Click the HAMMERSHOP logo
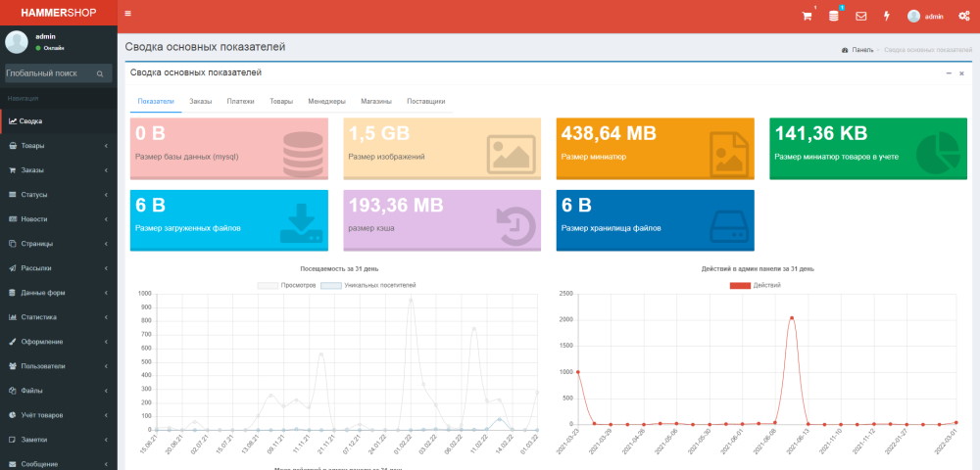The image size is (980, 470). (58, 13)
